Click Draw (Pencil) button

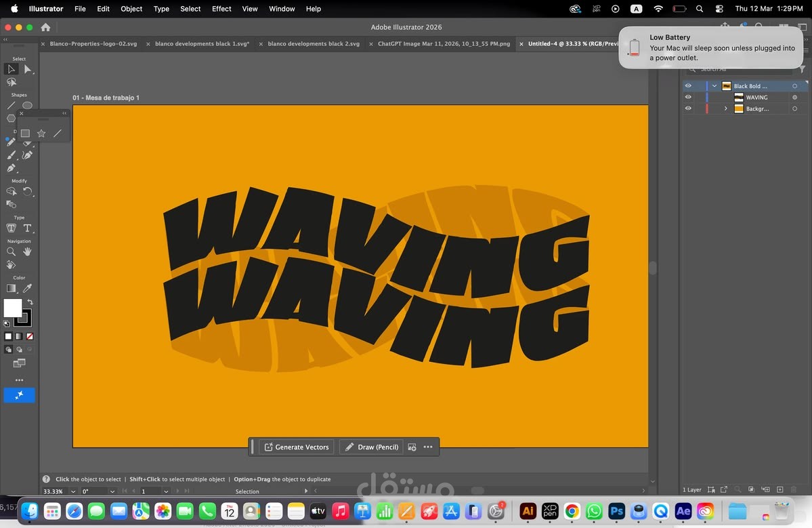coord(372,447)
